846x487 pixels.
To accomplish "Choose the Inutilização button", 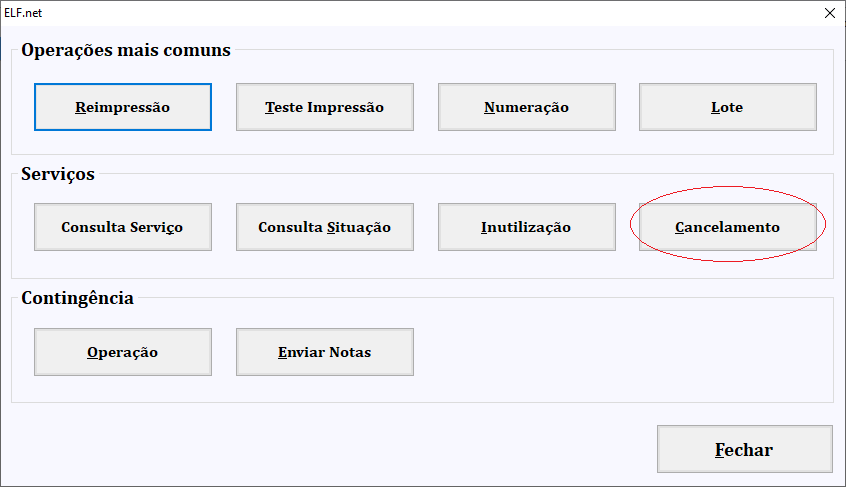I will coord(527,227).
